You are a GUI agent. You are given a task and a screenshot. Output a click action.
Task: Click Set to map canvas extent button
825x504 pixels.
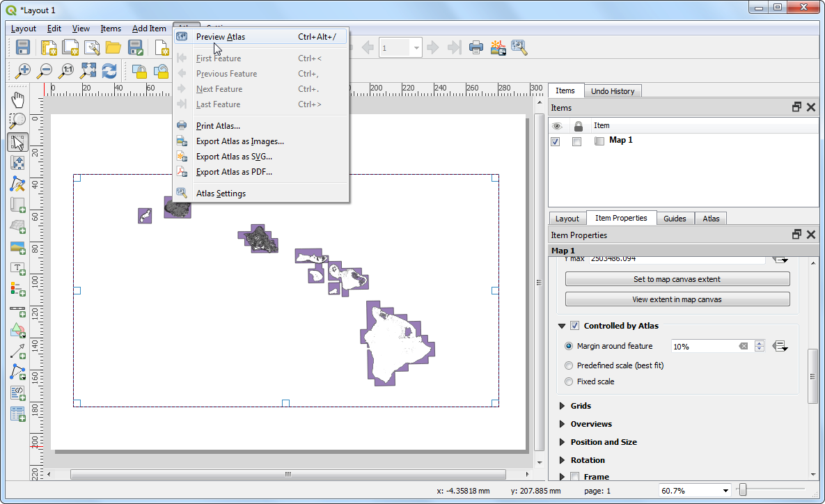pos(677,279)
